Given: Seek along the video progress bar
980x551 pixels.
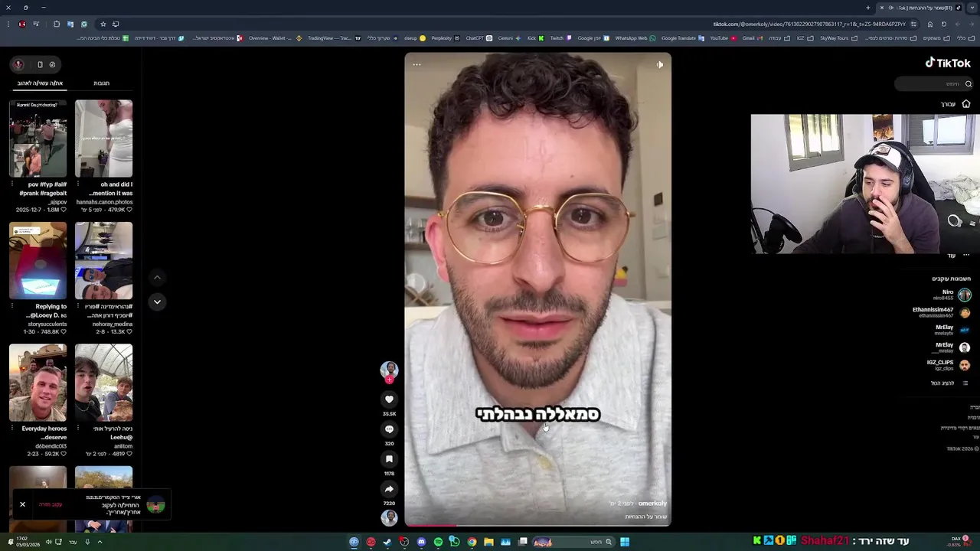Looking at the screenshot, I should pos(537,525).
